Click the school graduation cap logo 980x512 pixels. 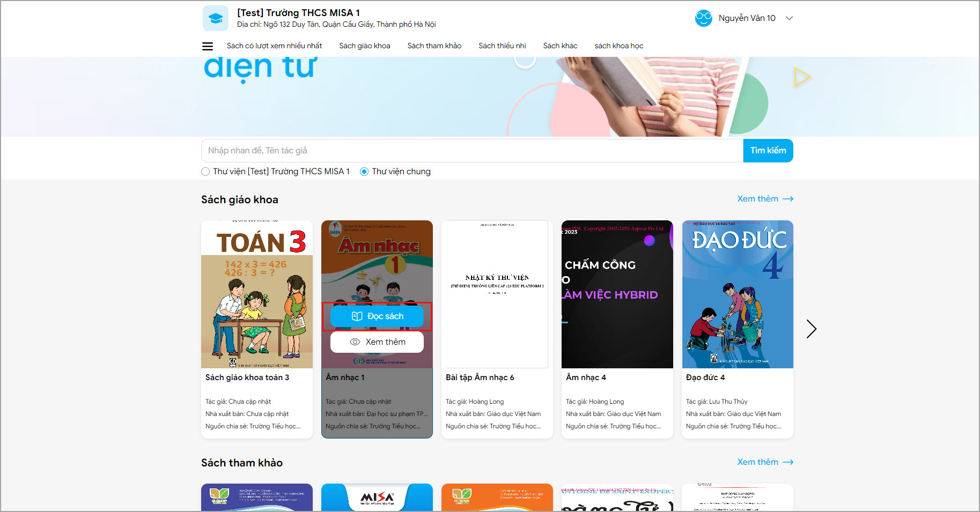point(216,18)
